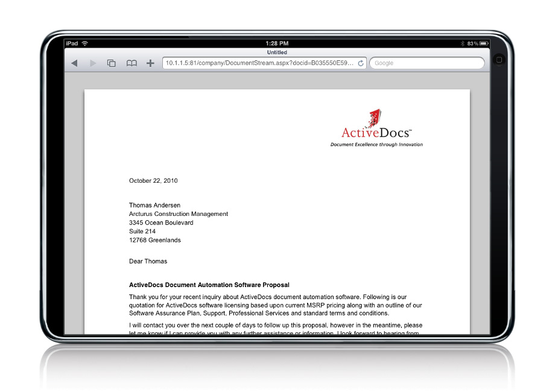Screen dimensions: 555x392
Task: Focus the Google search field
Action: pyautogui.click(x=427, y=63)
